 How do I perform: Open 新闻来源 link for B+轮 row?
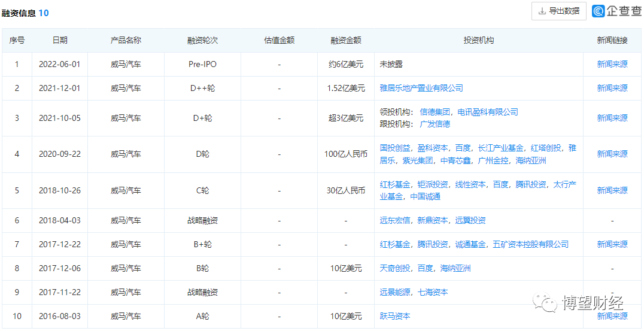[612, 244]
